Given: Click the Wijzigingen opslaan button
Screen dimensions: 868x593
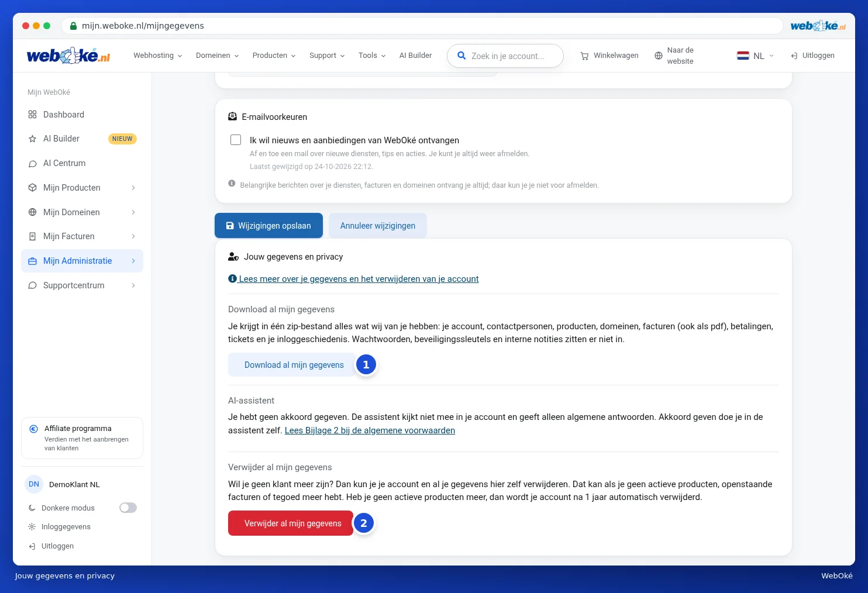Looking at the screenshot, I should click(x=268, y=226).
